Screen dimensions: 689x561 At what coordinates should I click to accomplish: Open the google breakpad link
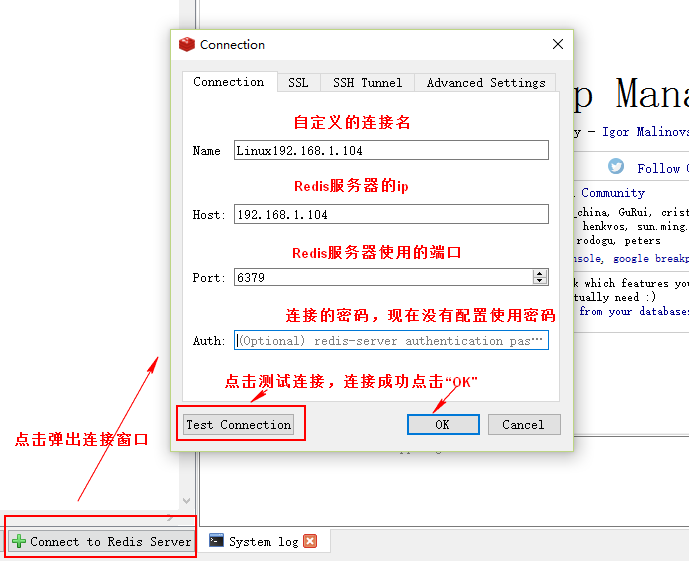pyautogui.click(x=651, y=258)
